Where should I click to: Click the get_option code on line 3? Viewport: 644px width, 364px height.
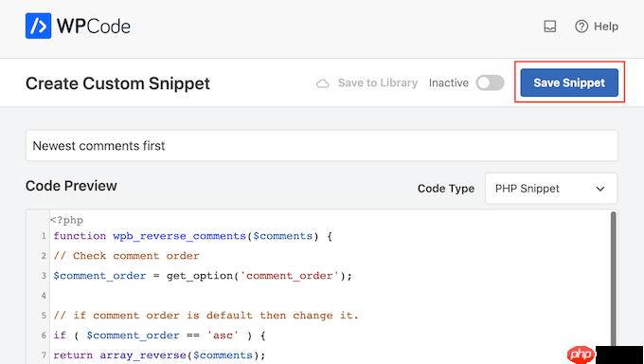point(199,276)
